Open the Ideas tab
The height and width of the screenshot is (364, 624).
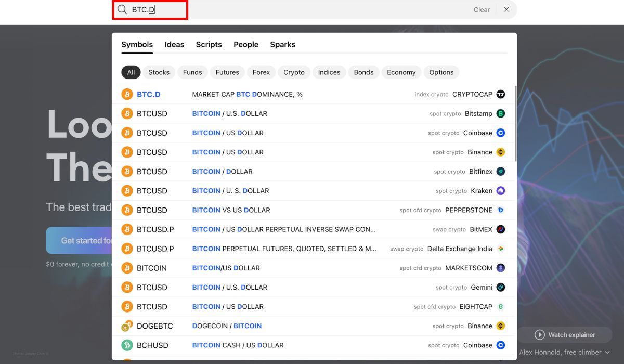click(x=174, y=45)
